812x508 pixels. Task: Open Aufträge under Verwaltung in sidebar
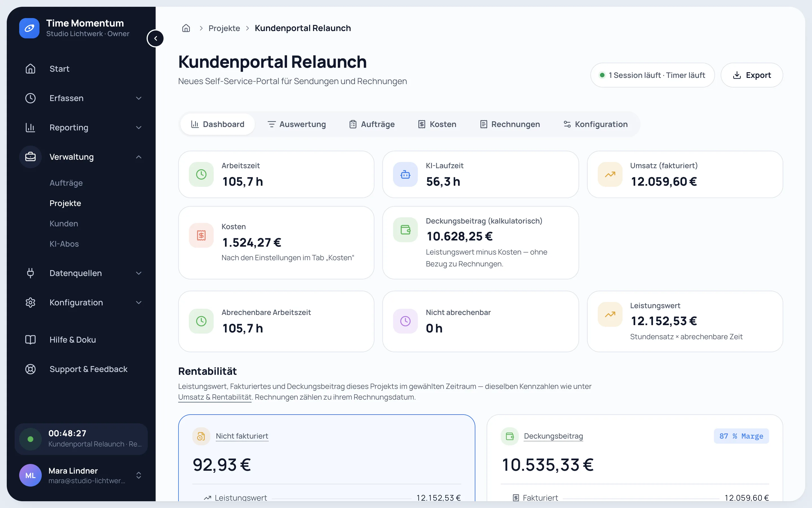(x=66, y=183)
